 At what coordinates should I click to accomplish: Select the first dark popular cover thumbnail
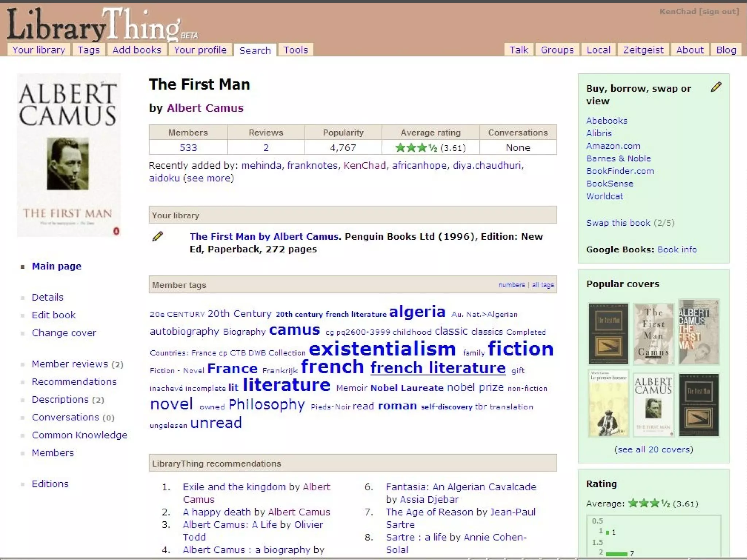608,334
